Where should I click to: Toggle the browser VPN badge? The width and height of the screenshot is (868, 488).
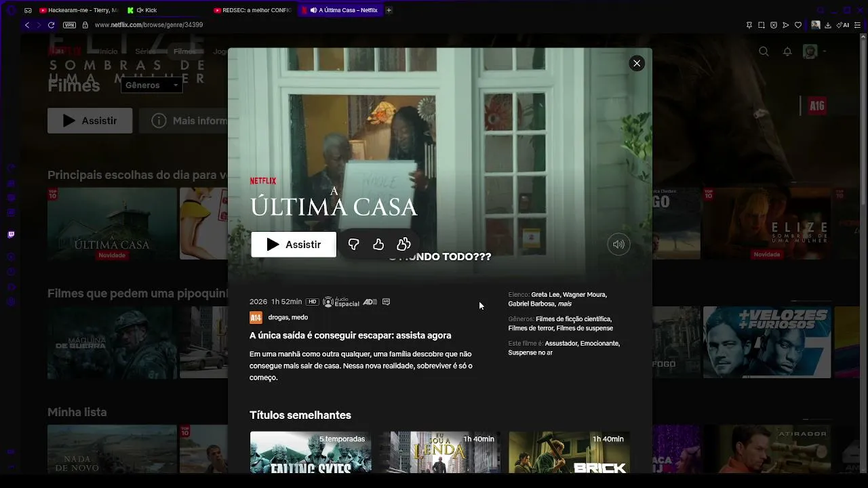click(69, 25)
